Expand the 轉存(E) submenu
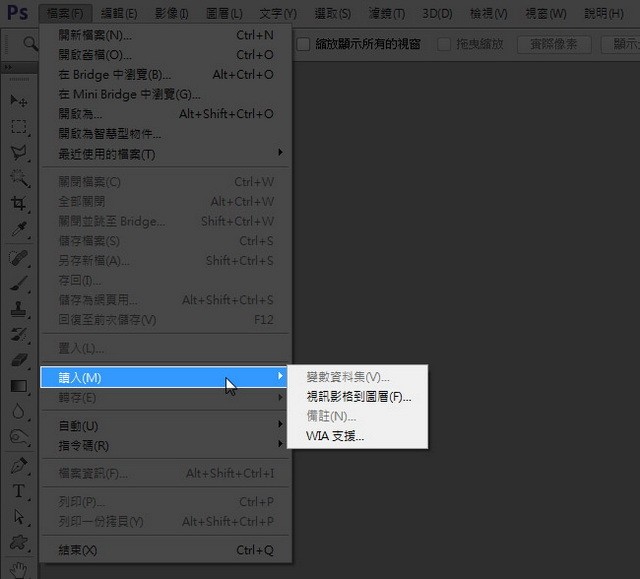The width and height of the screenshot is (640, 579). [166, 397]
